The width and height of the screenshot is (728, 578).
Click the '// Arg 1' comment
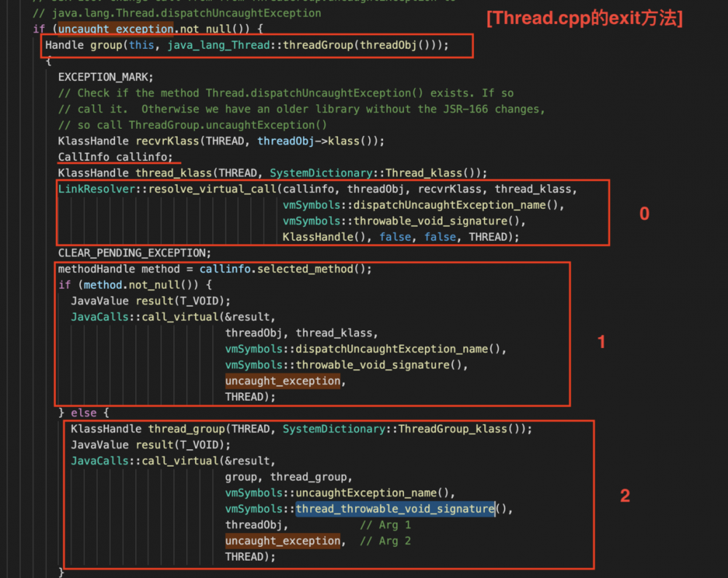(x=385, y=525)
